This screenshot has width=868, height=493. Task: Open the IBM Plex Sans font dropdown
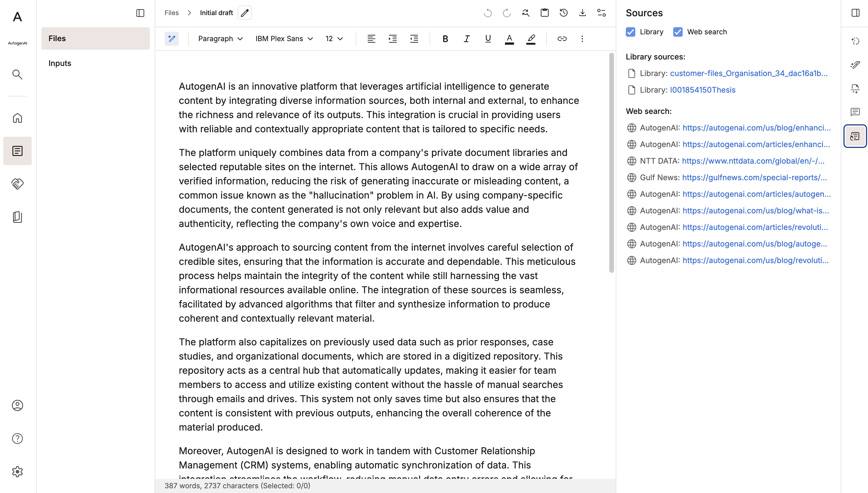[x=284, y=38]
